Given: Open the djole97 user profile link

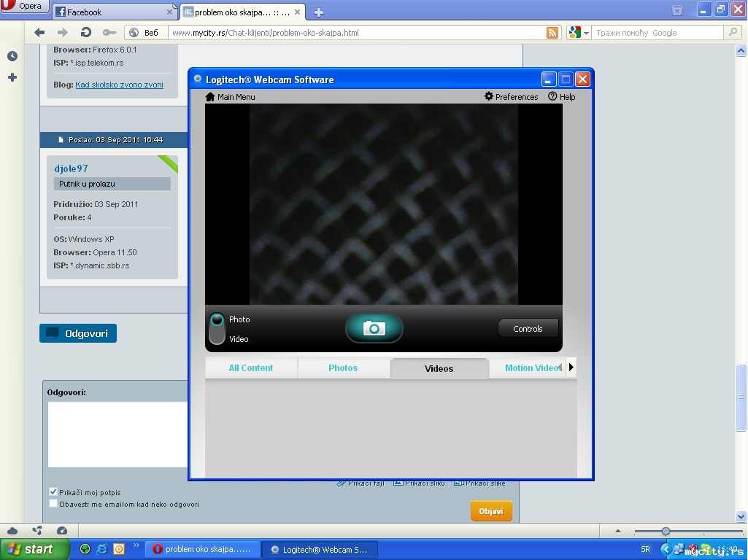Looking at the screenshot, I should pos(71,168).
